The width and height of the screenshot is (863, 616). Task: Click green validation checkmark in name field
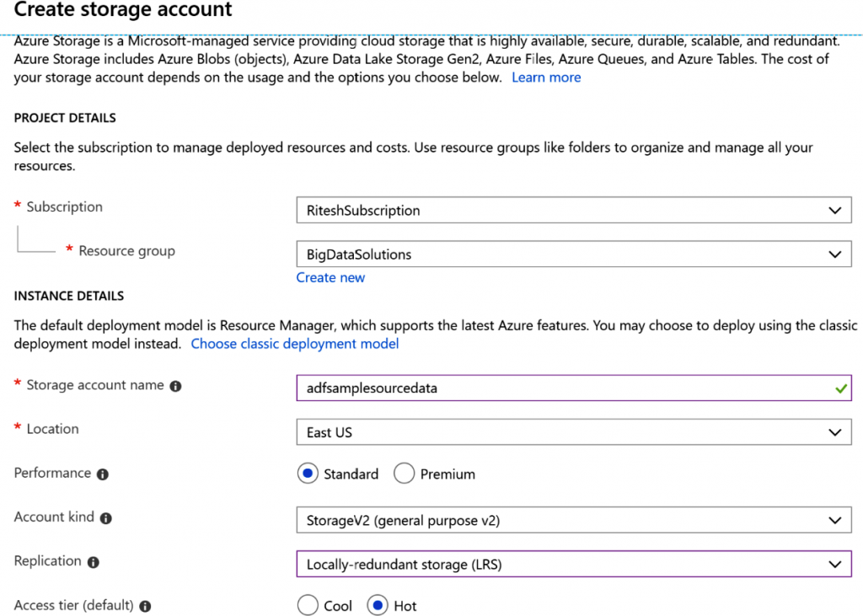click(839, 388)
